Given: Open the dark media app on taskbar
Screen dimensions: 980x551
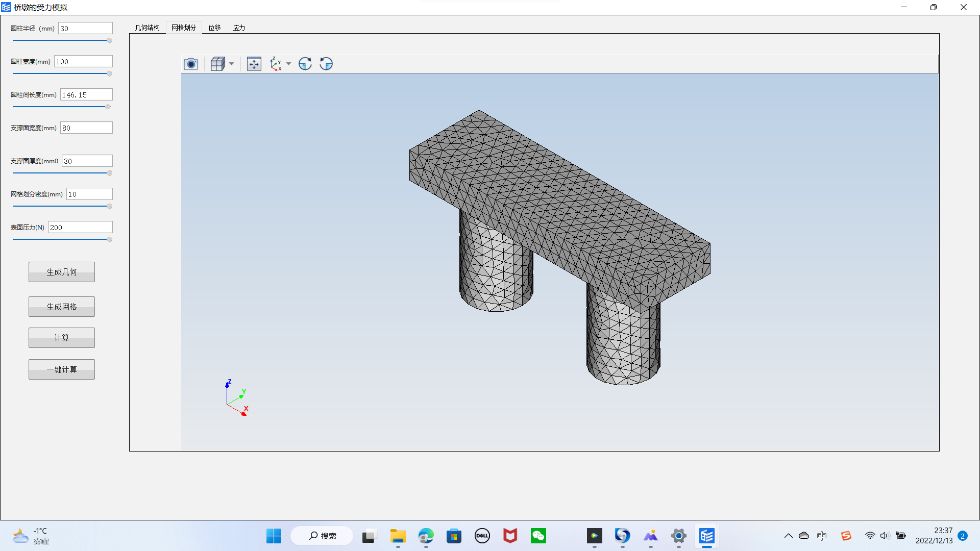Looking at the screenshot, I should pyautogui.click(x=594, y=536).
